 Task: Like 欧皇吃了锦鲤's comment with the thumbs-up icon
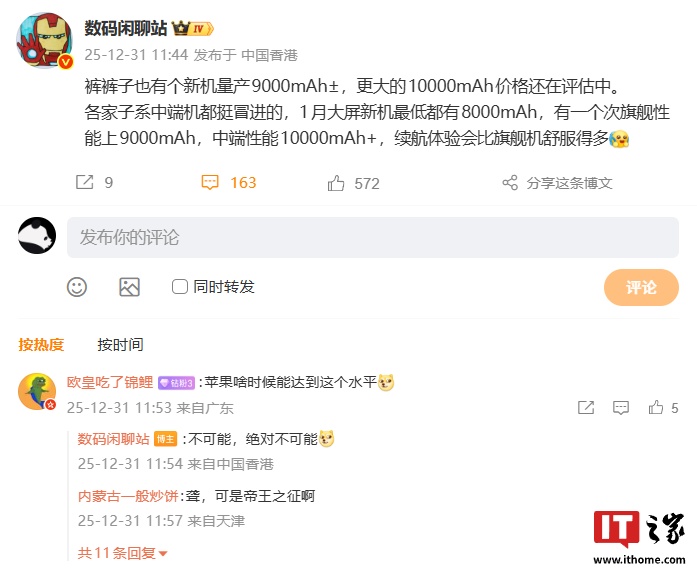(656, 407)
